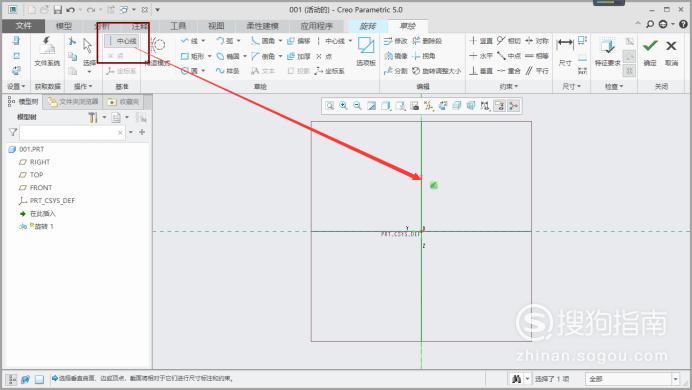Click the 修改 modify tool
Viewport: 692px width, 390px height.
395,41
